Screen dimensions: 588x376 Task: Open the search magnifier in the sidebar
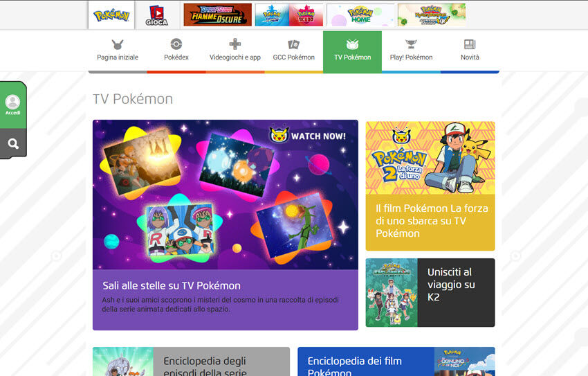tap(13, 143)
